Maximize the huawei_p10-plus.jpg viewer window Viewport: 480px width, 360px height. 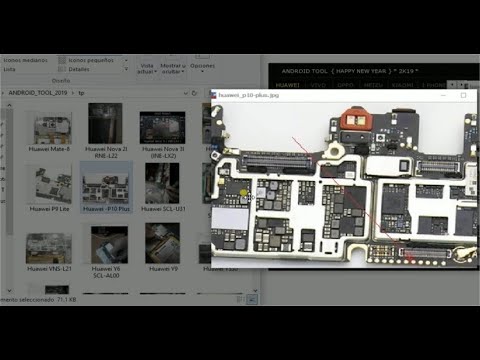(x=463, y=95)
